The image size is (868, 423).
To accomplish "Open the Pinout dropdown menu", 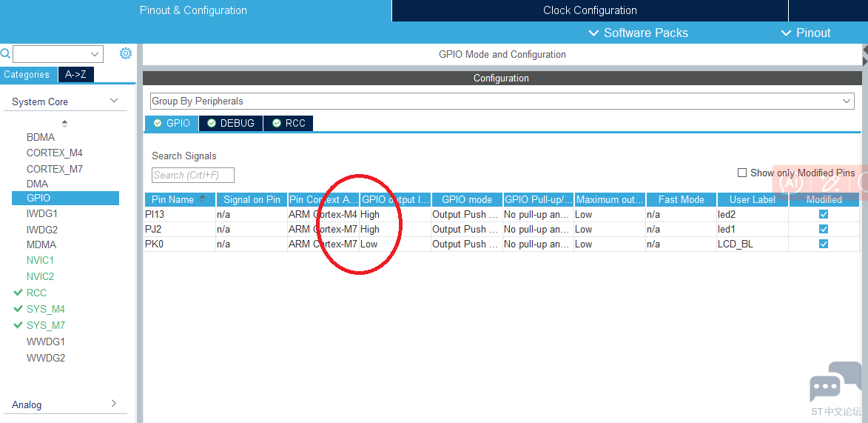I will tap(805, 33).
